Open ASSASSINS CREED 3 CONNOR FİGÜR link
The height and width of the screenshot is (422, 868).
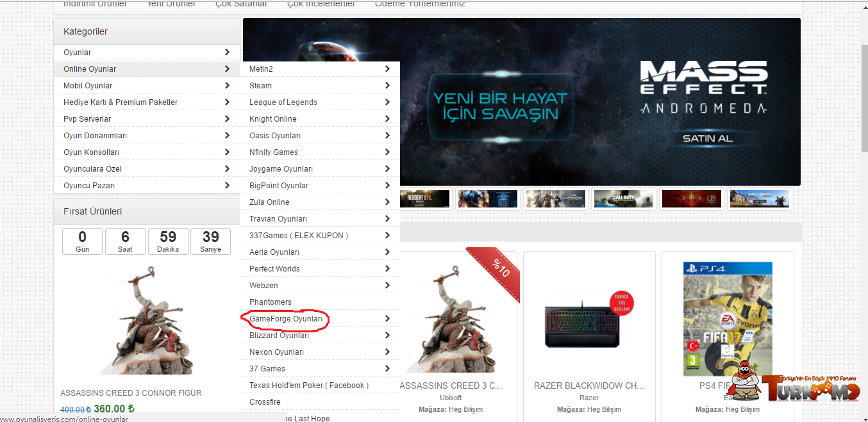click(131, 393)
